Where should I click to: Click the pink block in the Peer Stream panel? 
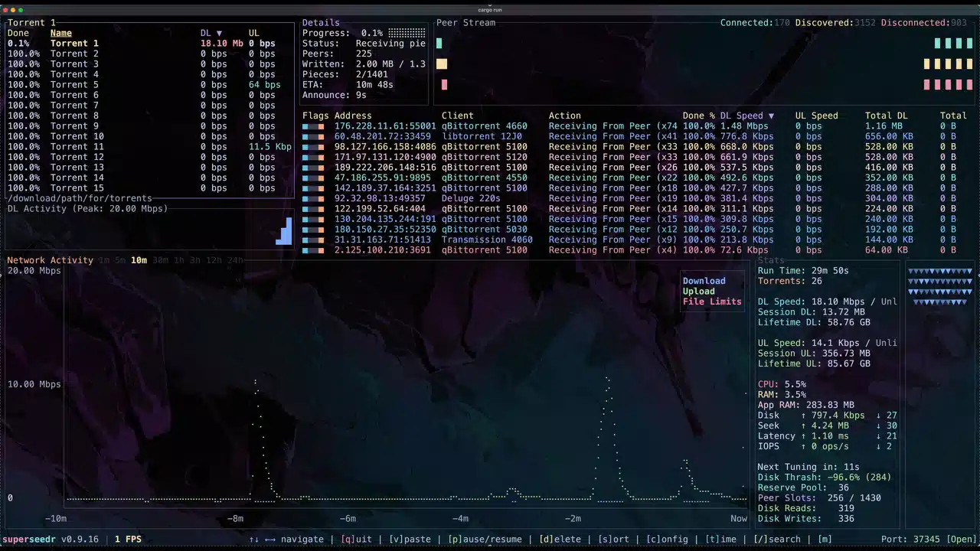444,85
